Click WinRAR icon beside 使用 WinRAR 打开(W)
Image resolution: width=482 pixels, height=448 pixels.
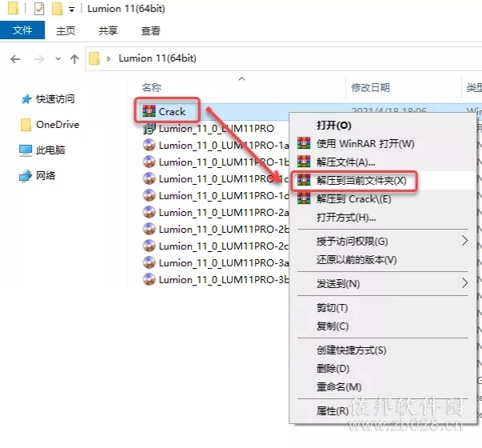tap(304, 143)
